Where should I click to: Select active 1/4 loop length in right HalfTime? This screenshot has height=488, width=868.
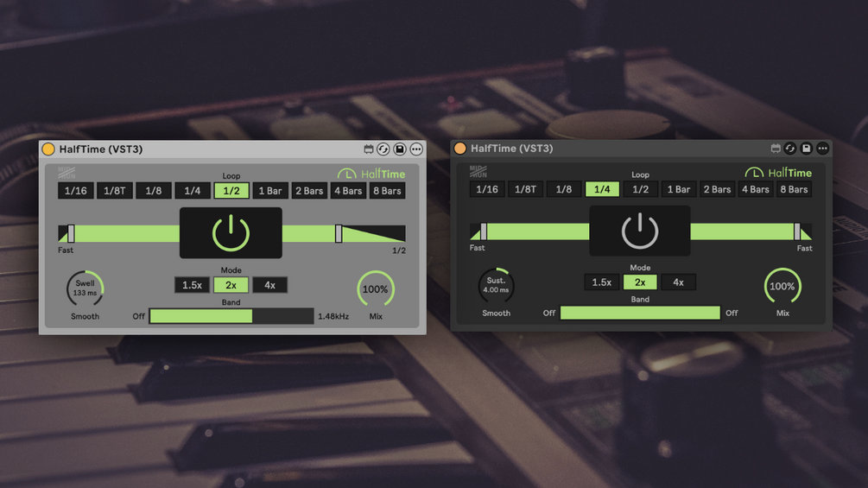tap(602, 189)
